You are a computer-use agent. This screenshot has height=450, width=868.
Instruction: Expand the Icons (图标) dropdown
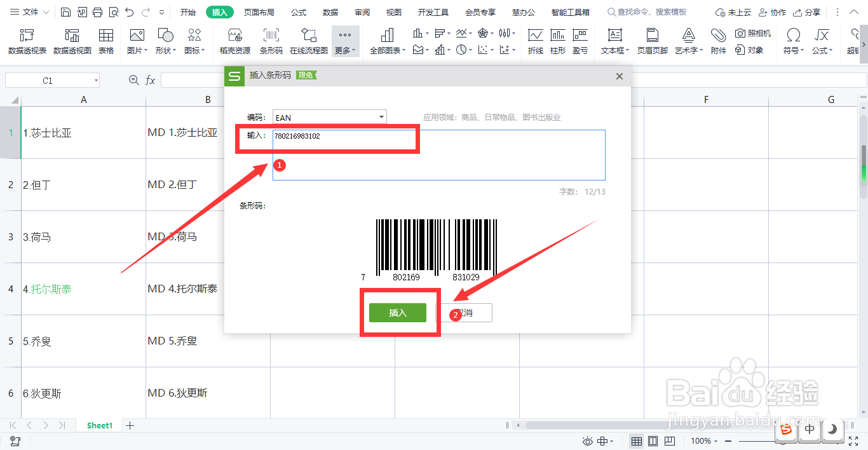[x=204, y=50]
